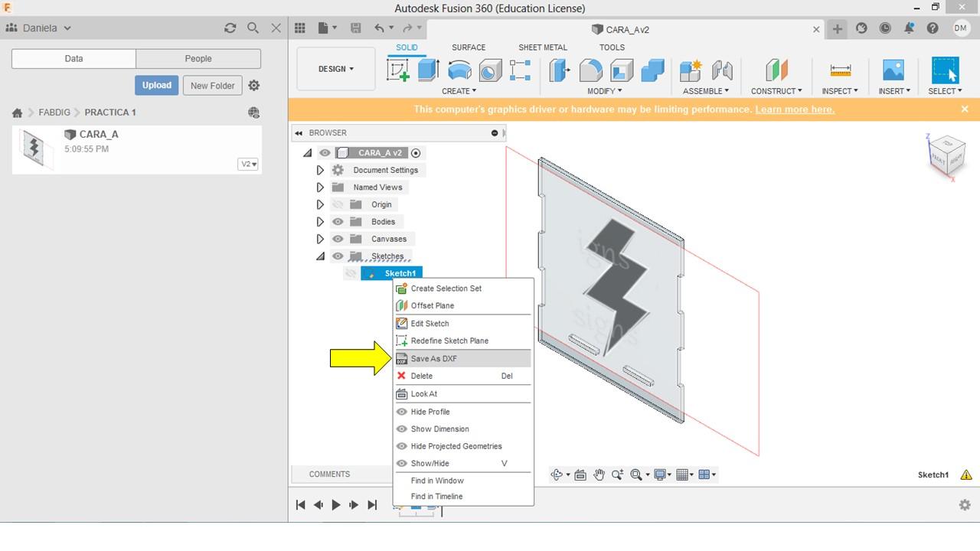The height and width of the screenshot is (551, 980).
Task: Open data panel settings gear
Action: point(254,86)
